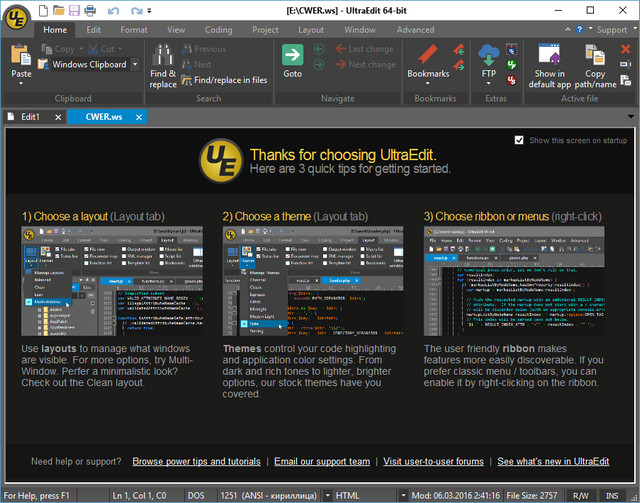The width and height of the screenshot is (640, 503).
Task: Switch to the Layout ribbon tab
Action: 311,30
